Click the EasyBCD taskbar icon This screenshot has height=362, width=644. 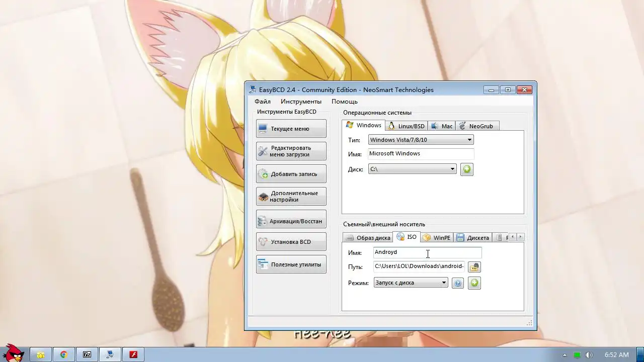click(110, 354)
